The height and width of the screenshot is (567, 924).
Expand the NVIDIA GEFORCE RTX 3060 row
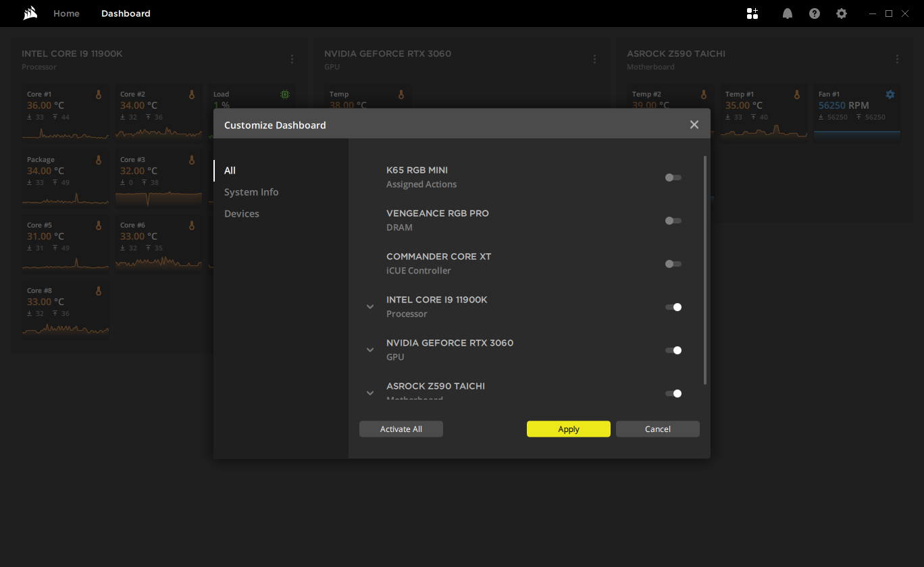(370, 350)
